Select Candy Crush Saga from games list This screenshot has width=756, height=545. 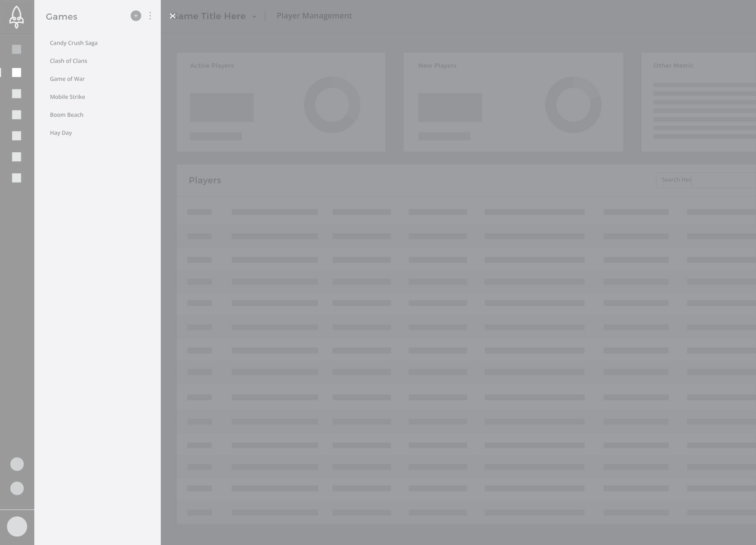coord(74,43)
